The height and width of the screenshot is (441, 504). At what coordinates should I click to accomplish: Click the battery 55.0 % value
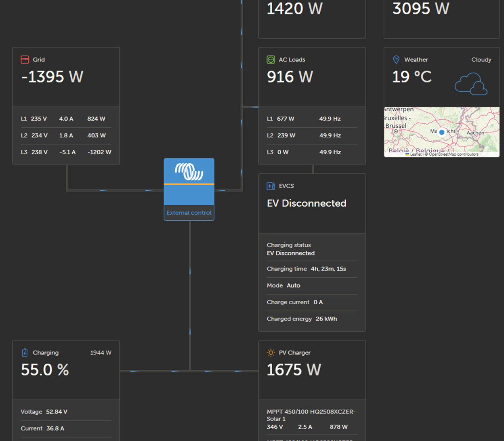tap(45, 370)
